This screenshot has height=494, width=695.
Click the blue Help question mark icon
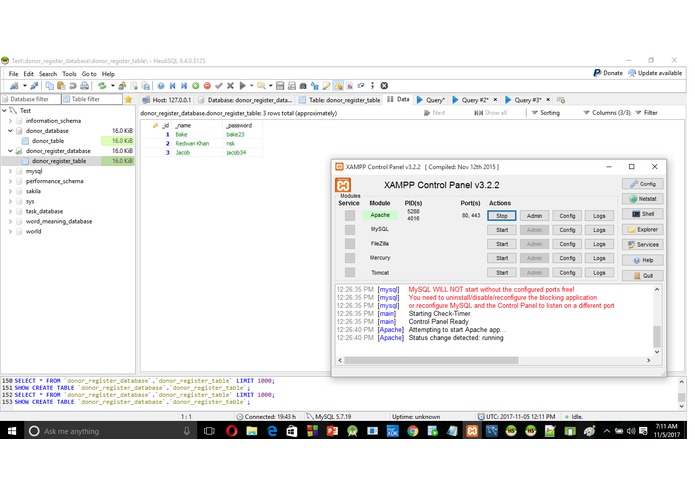(x=161, y=86)
